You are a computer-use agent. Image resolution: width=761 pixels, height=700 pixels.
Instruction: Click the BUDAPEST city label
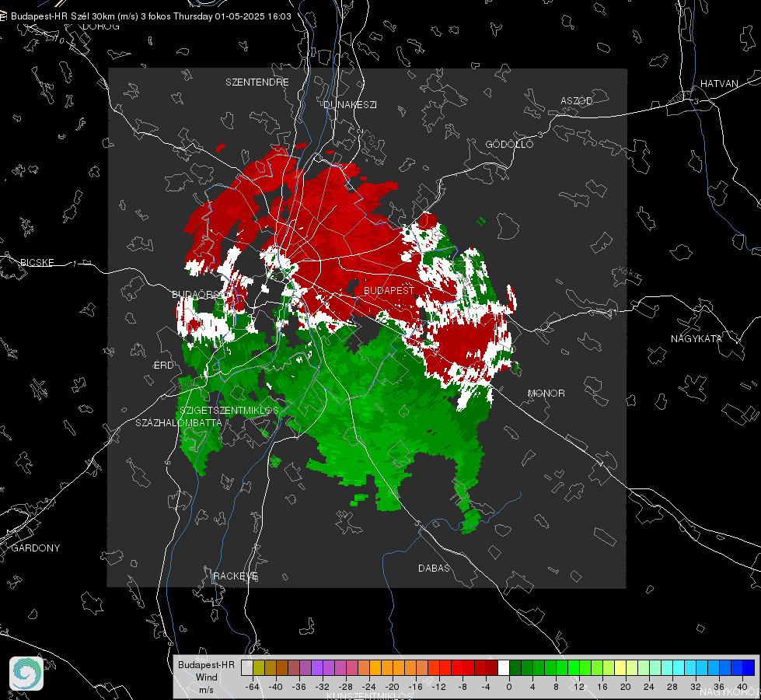tap(389, 290)
